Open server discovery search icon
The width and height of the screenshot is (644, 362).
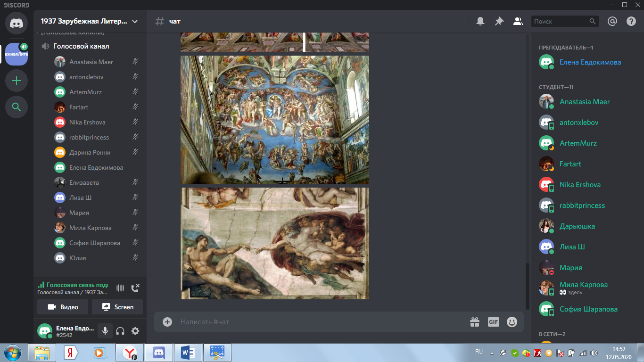pyautogui.click(x=17, y=107)
